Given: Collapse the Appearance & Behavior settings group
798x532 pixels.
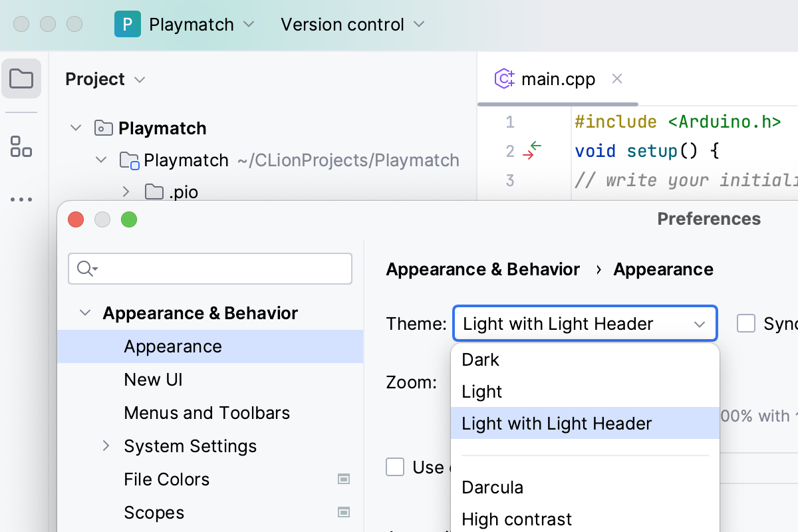Looking at the screenshot, I should pos(85,313).
